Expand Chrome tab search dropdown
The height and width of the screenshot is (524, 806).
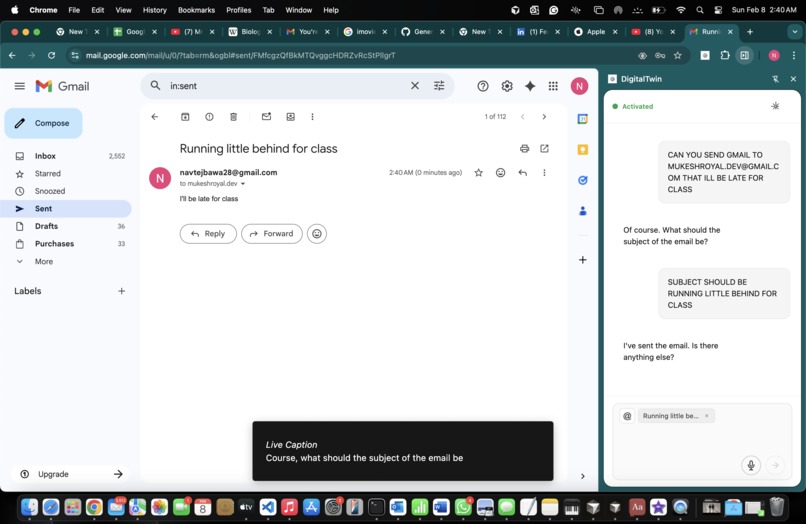pyautogui.click(x=794, y=32)
